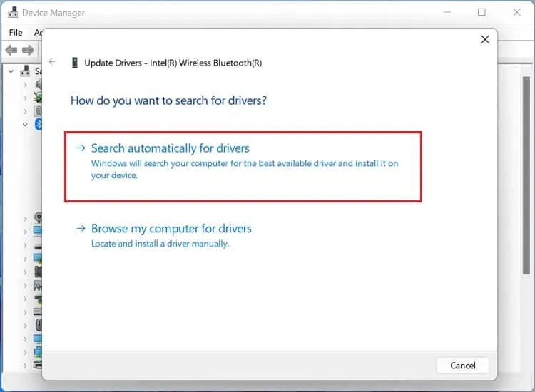Collapse the Bluetooth category chevron
Viewport: 535px width, 392px height.
point(25,125)
